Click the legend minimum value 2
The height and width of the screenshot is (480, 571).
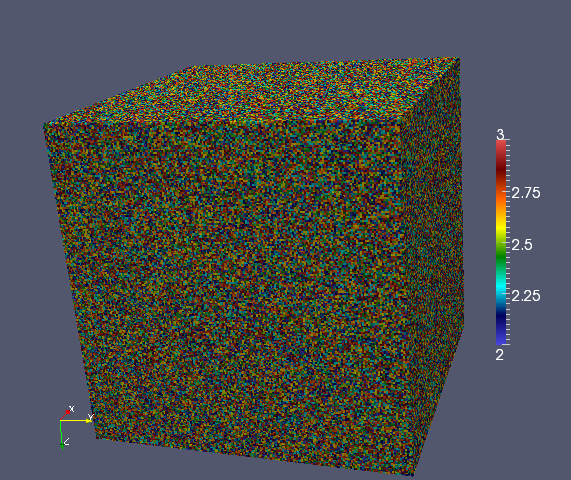click(x=500, y=355)
